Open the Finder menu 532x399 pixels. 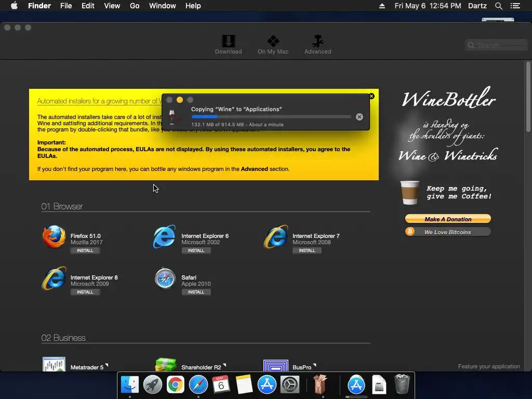click(x=39, y=6)
